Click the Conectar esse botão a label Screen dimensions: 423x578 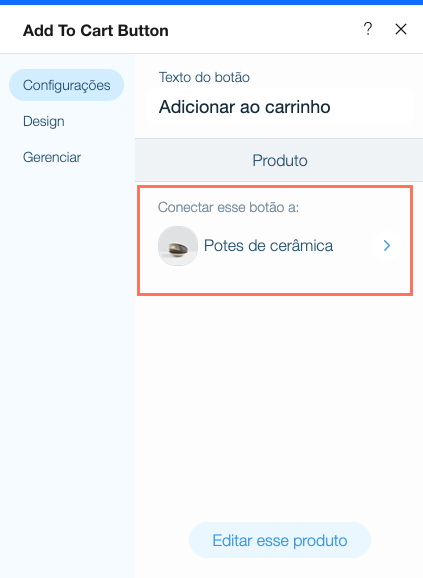tap(228, 207)
